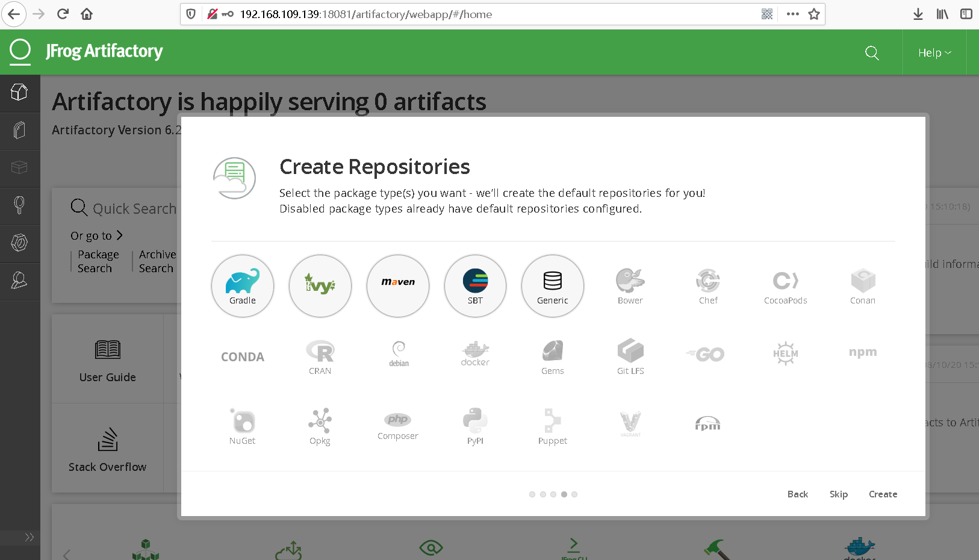Toggle browser sidebar view icon
Image resolution: width=979 pixels, height=560 pixels.
pyautogui.click(x=966, y=14)
